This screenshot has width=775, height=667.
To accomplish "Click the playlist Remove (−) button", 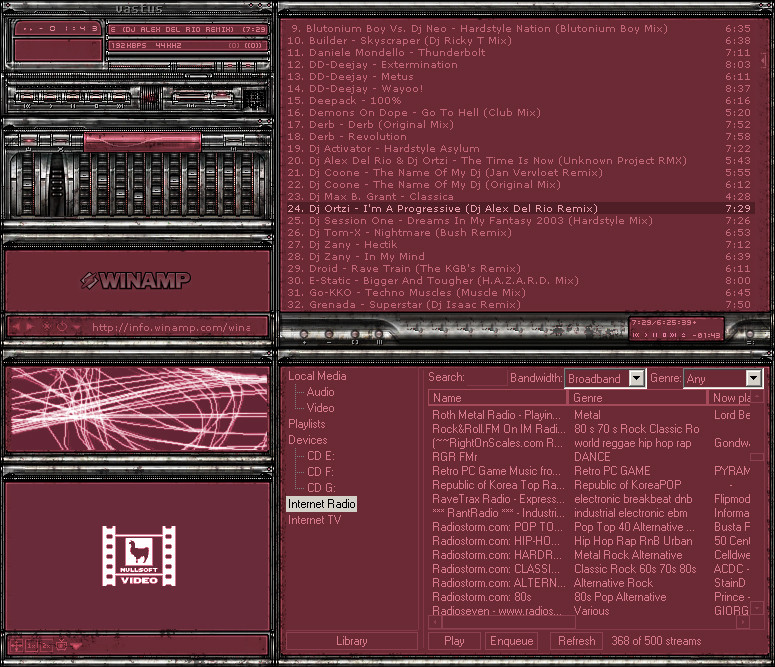I will pos(329,335).
